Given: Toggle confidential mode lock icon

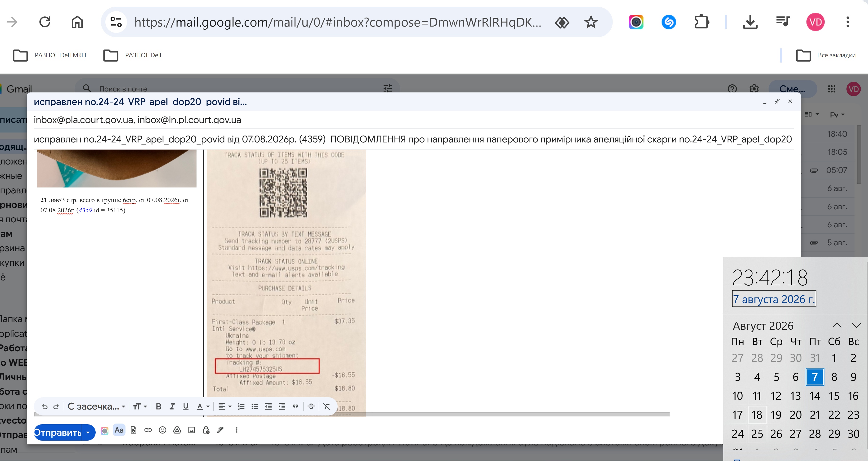Looking at the screenshot, I should [x=206, y=430].
